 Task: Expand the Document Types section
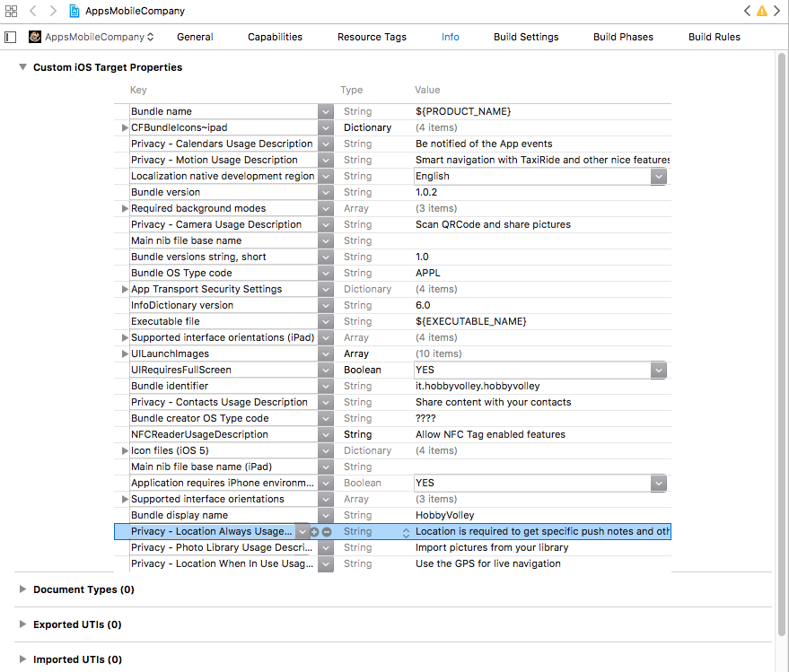click(22, 589)
